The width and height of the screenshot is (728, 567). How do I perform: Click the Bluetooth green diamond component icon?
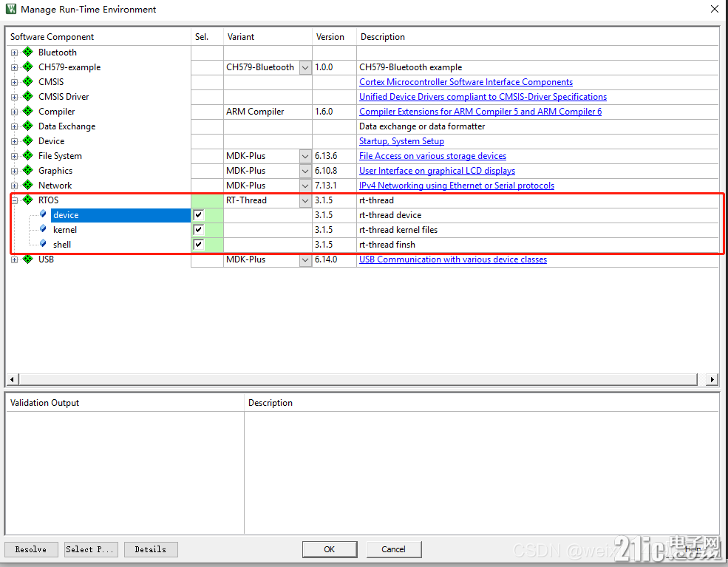click(28, 52)
